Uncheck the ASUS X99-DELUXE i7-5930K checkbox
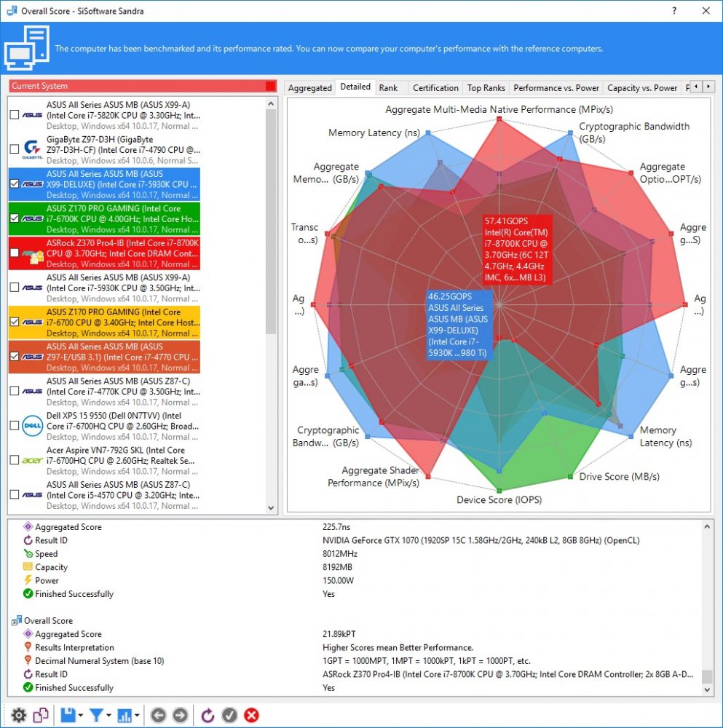 (x=15, y=184)
